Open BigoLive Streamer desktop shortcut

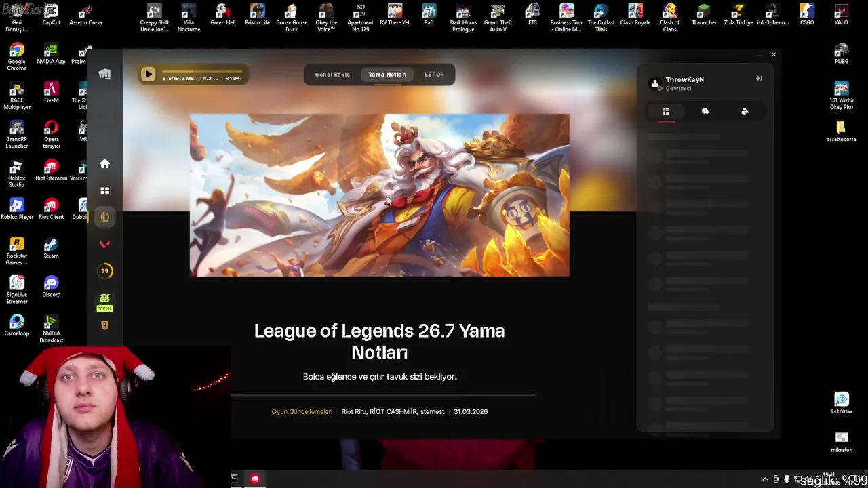17,290
